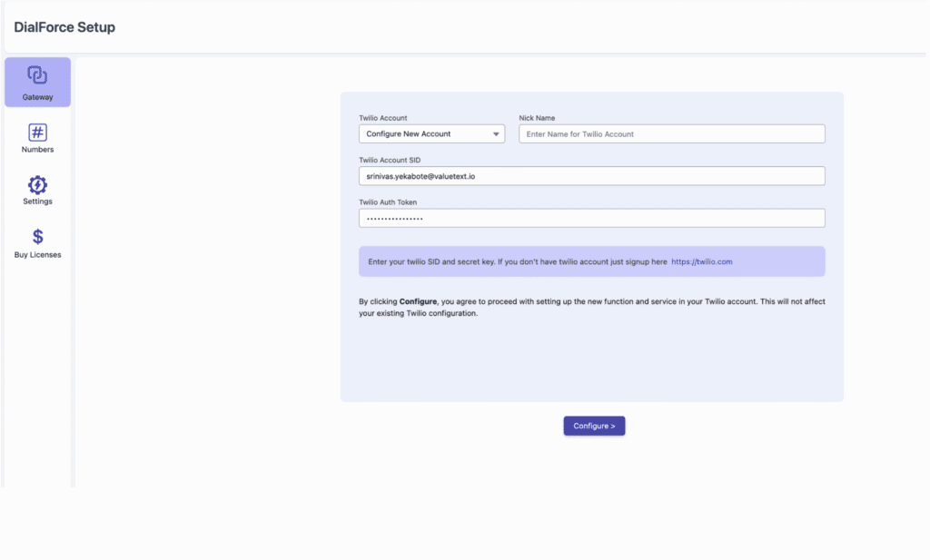930x560 pixels.
Task: Click the Gateway chain-link icon
Action: pos(37,75)
